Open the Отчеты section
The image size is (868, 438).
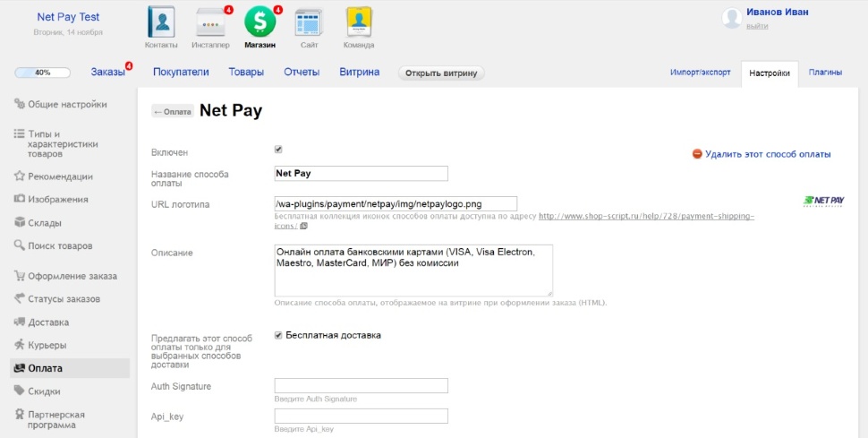click(302, 72)
